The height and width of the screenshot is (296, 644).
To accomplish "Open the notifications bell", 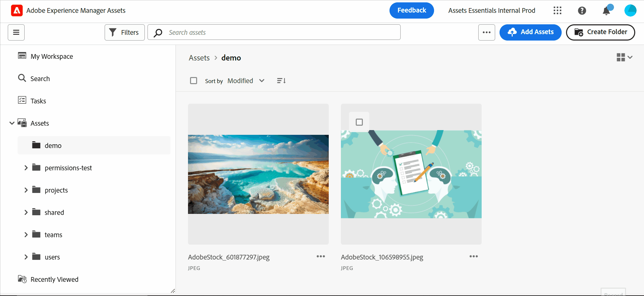I will [x=607, y=10].
